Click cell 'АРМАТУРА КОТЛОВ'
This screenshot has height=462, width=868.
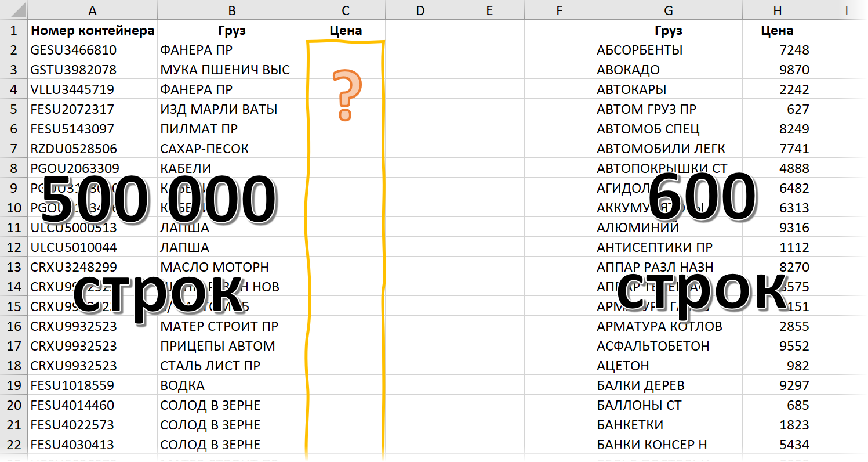[668, 326]
